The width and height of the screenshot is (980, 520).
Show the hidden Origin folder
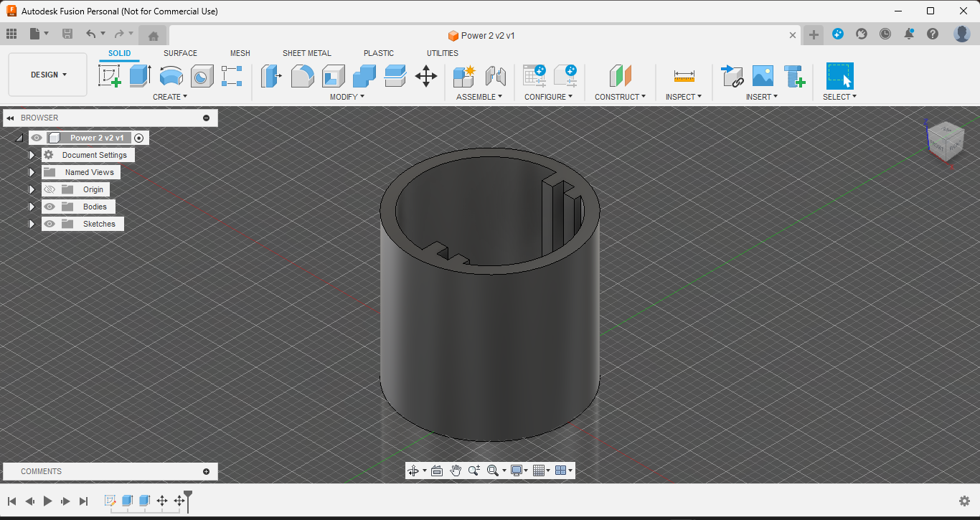coord(50,189)
